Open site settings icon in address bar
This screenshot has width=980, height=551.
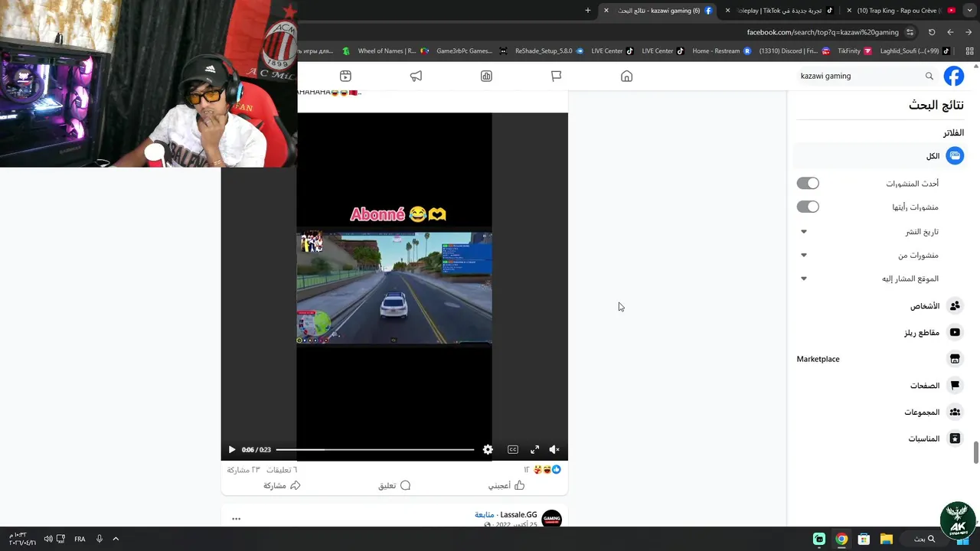(910, 32)
